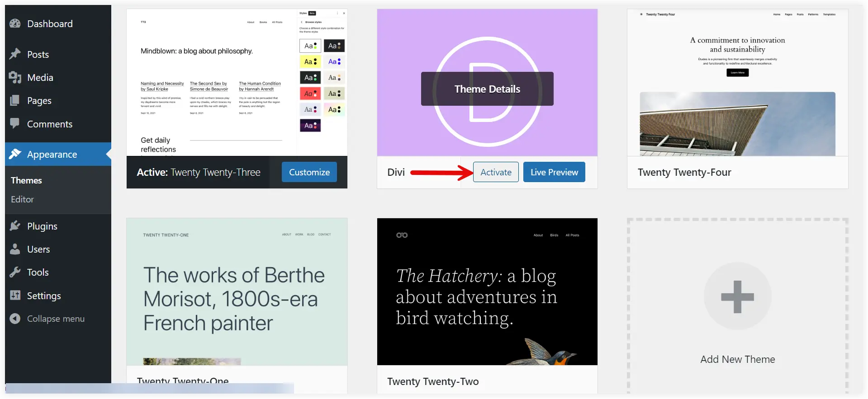Open the Dashboard menu item
Image resolution: width=868 pixels, height=399 pixels.
[x=58, y=23]
